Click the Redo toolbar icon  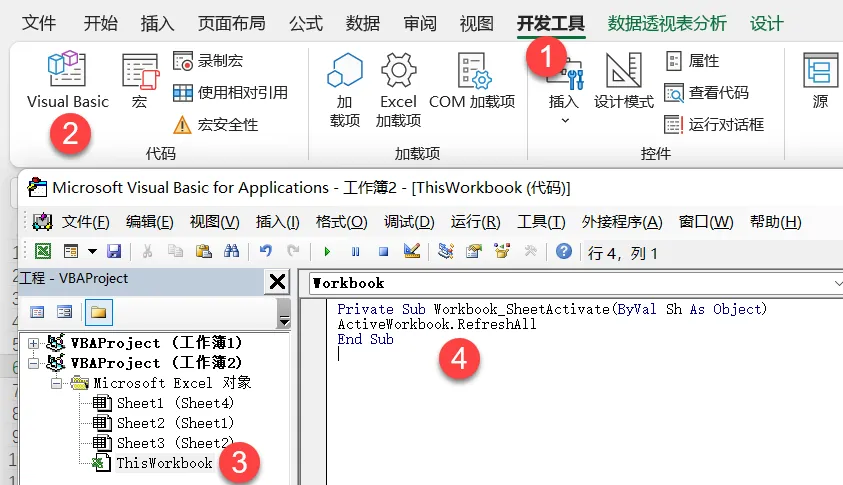pos(294,251)
